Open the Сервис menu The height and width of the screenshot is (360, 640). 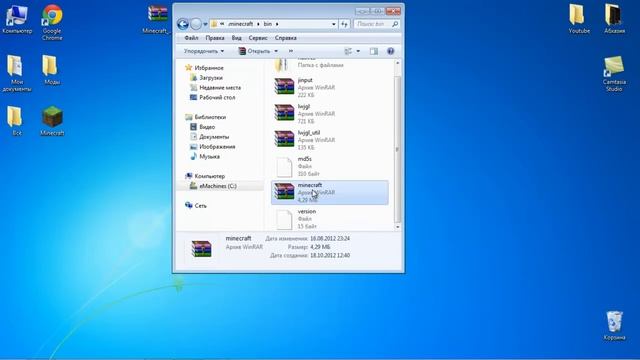click(x=258, y=38)
